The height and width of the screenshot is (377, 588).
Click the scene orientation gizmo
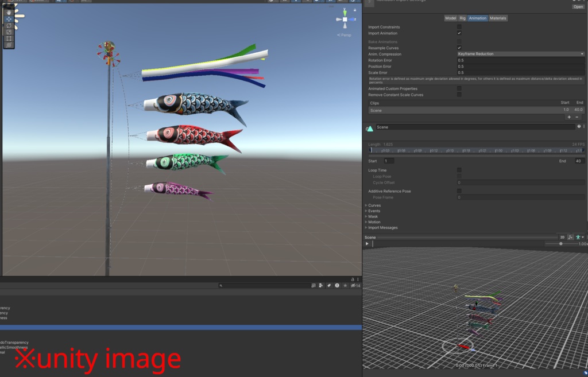click(x=345, y=19)
